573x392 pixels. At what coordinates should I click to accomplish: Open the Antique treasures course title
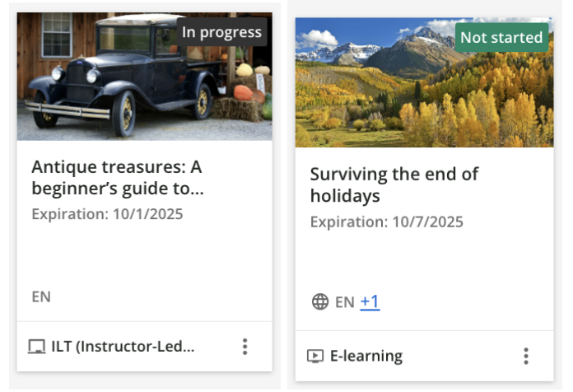tap(117, 178)
